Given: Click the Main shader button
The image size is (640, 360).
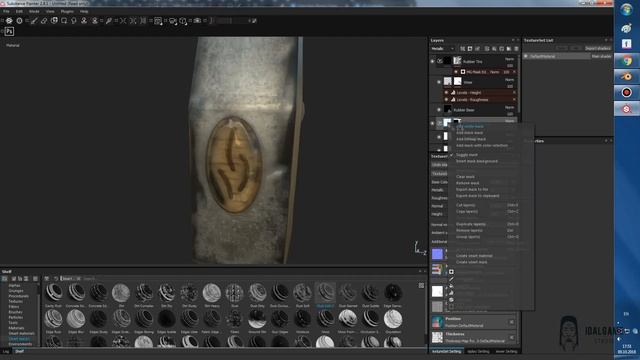Looking at the screenshot, I should point(602,56).
